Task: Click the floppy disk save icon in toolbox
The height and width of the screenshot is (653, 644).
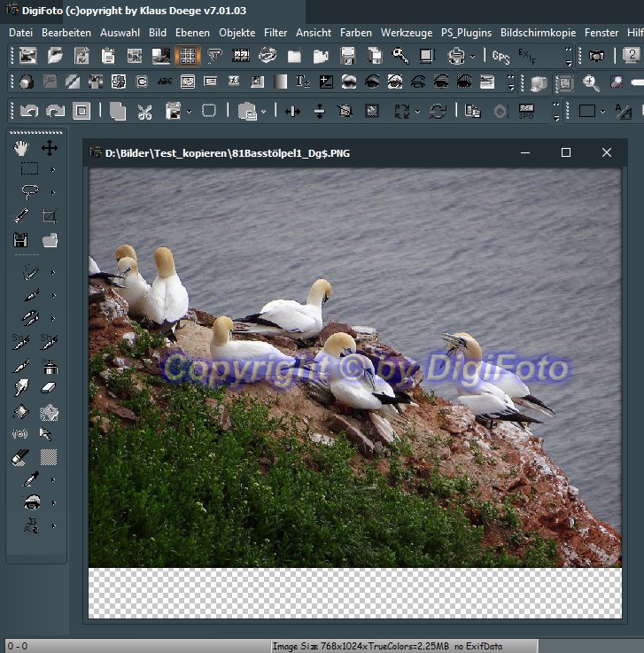Action: pos(22,239)
